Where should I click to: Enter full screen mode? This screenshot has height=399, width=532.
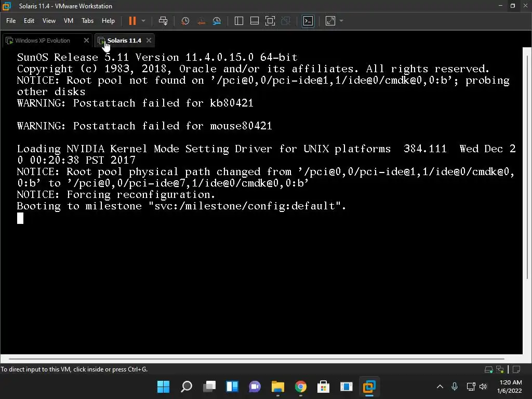(x=270, y=21)
